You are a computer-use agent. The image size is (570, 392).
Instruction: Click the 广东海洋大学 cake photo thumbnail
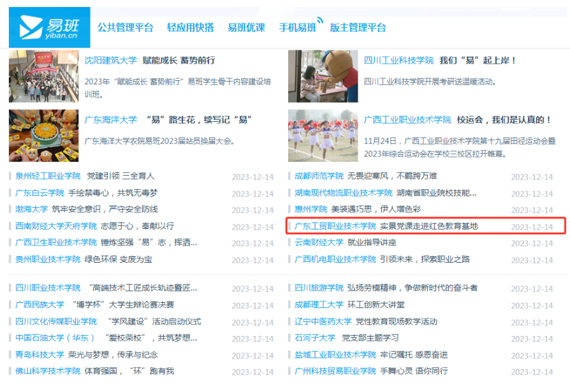pyautogui.click(x=44, y=136)
